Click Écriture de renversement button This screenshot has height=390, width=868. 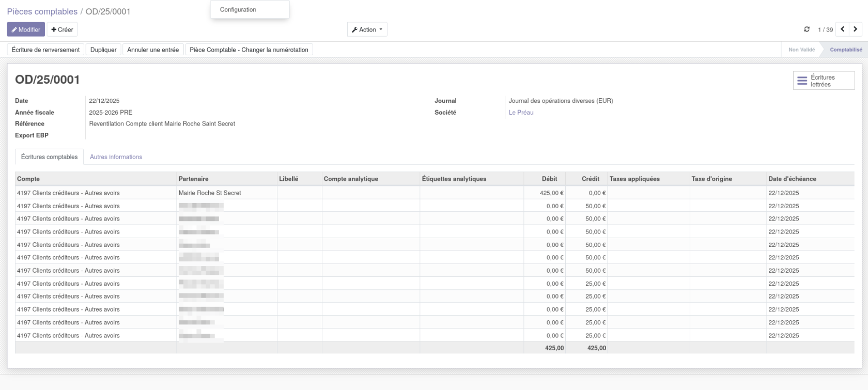click(x=45, y=50)
